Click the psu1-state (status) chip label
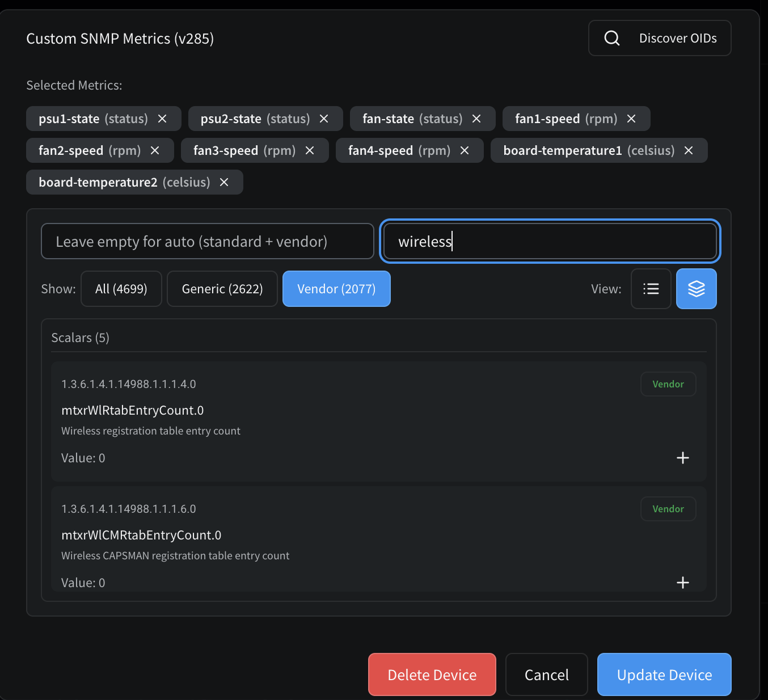This screenshot has width=768, height=700. [x=93, y=119]
